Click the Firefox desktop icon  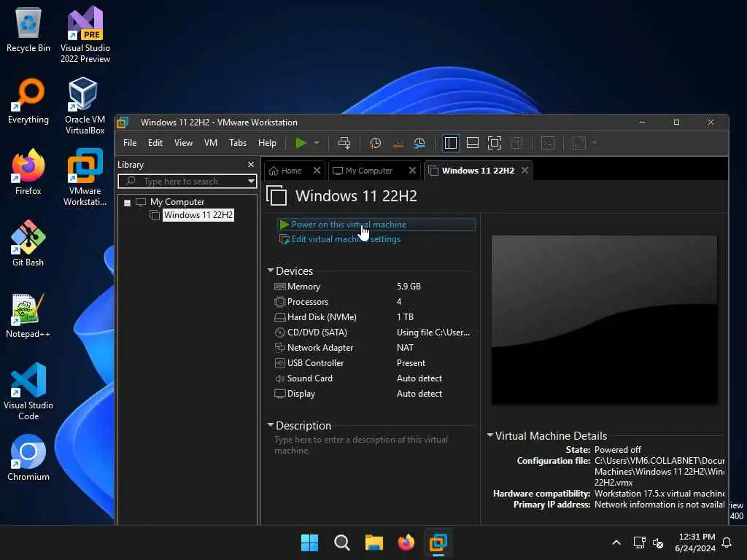pos(28,172)
